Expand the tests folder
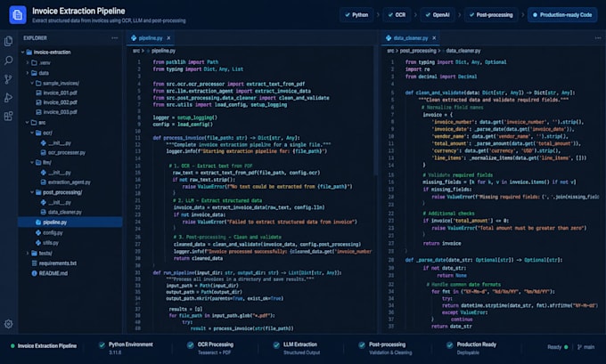606x364 pixels. pos(28,254)
